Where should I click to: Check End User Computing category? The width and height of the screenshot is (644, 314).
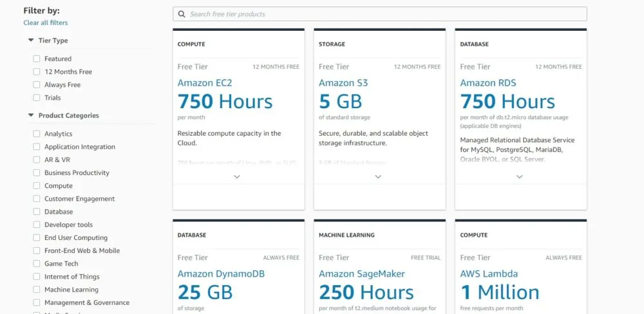pos(37,237)
